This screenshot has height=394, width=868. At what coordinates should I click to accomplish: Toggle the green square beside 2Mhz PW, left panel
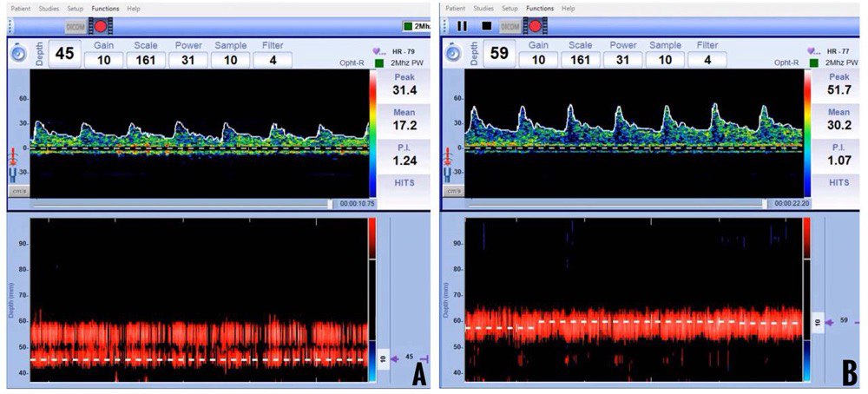pyautogui.click(x=378, y=62)
